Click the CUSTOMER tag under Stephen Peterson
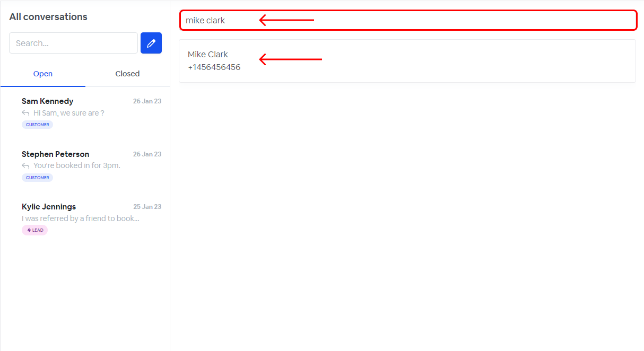The height and width of the screenshot is (351, 644). point(38,178)
